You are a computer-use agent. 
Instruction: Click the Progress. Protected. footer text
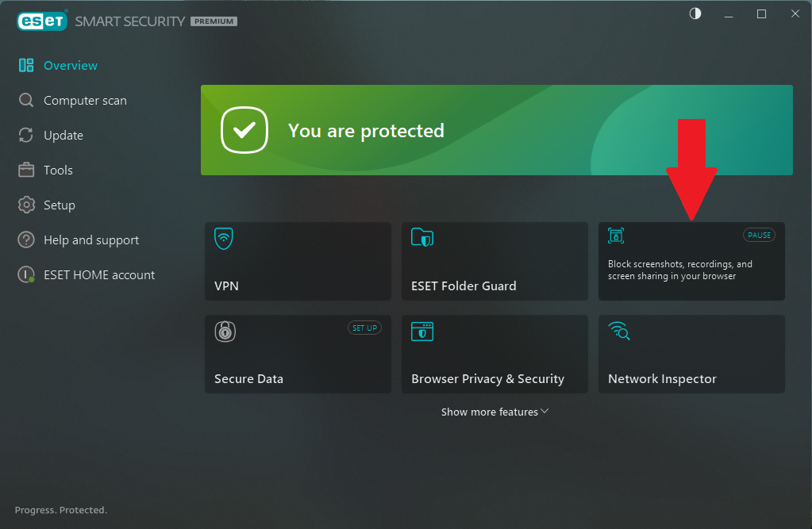pyautogui.click(x=60, y=510)
